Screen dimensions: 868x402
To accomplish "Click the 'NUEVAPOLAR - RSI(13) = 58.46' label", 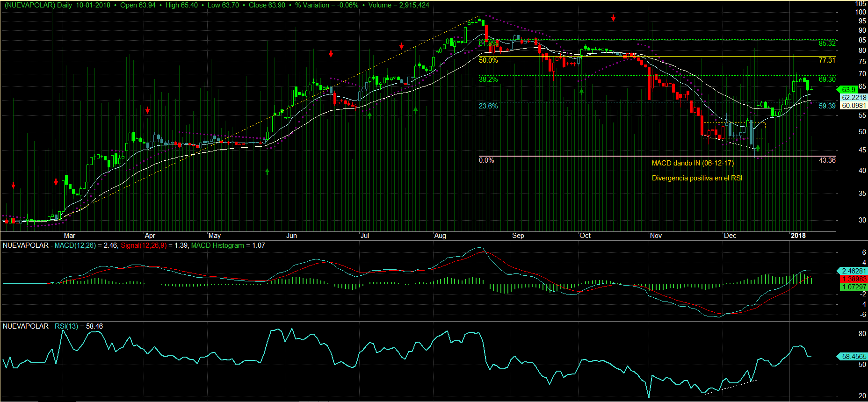I will [x=53, y=326].
